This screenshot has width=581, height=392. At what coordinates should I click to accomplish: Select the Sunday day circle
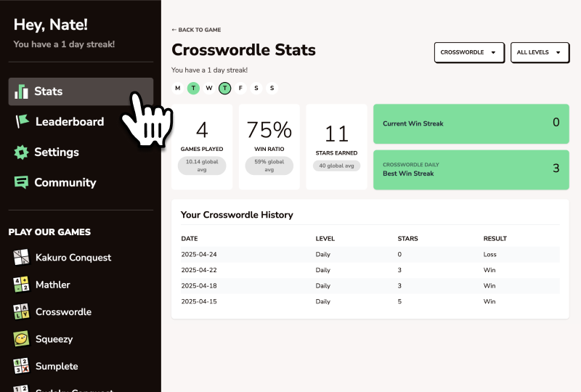click(x=272, y=88)
